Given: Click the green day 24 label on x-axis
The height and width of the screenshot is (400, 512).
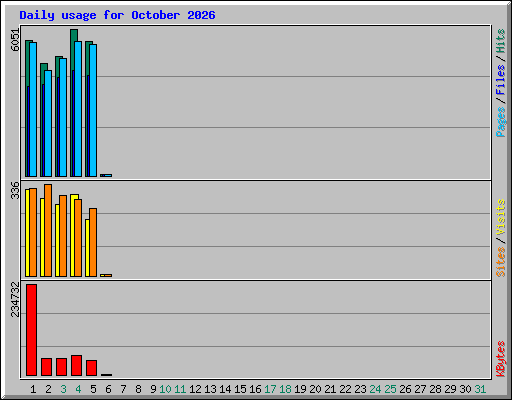Looking at the screenshot, I should 375,389.
